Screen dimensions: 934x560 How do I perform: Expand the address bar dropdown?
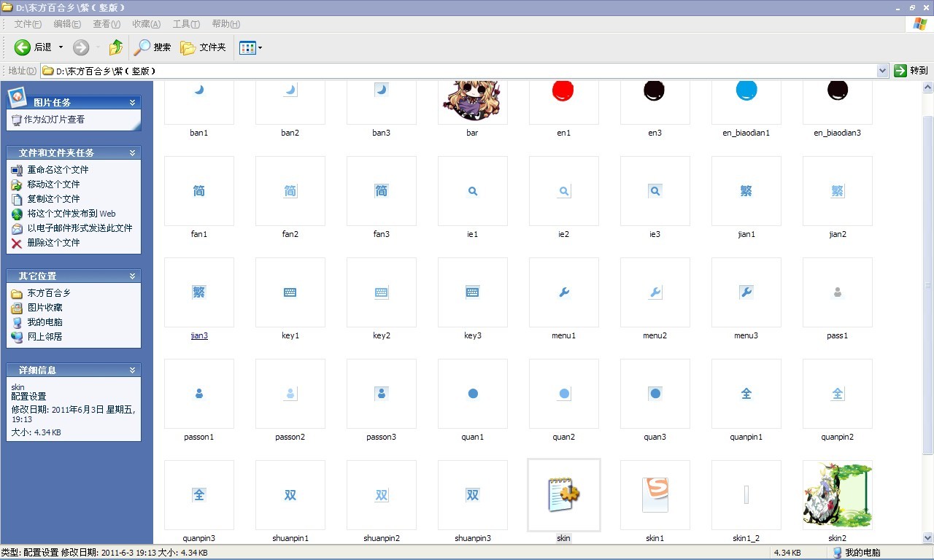(x=882, y=71)
